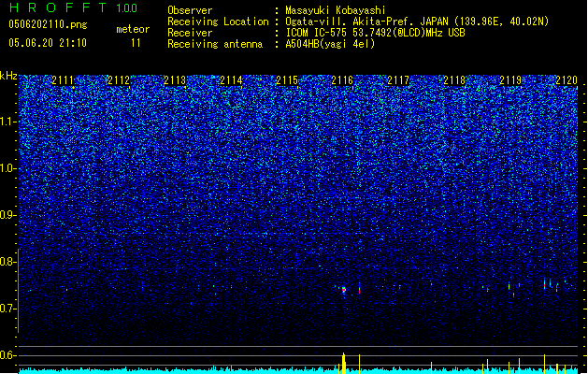Click the 0.9 kHz frequency label
Viewport: 588px width, 374px height.
pyautogui.click(x=7, y=215)
